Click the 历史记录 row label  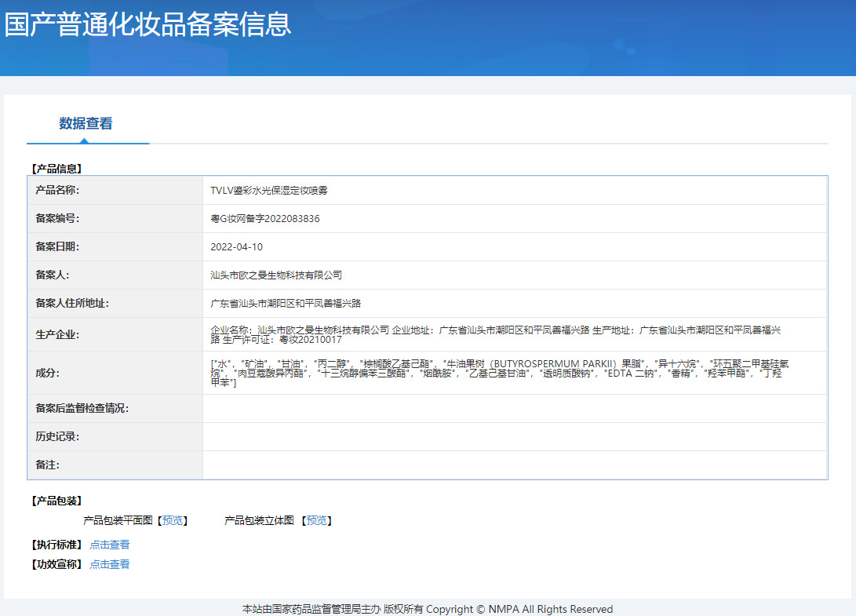(57, 437)
